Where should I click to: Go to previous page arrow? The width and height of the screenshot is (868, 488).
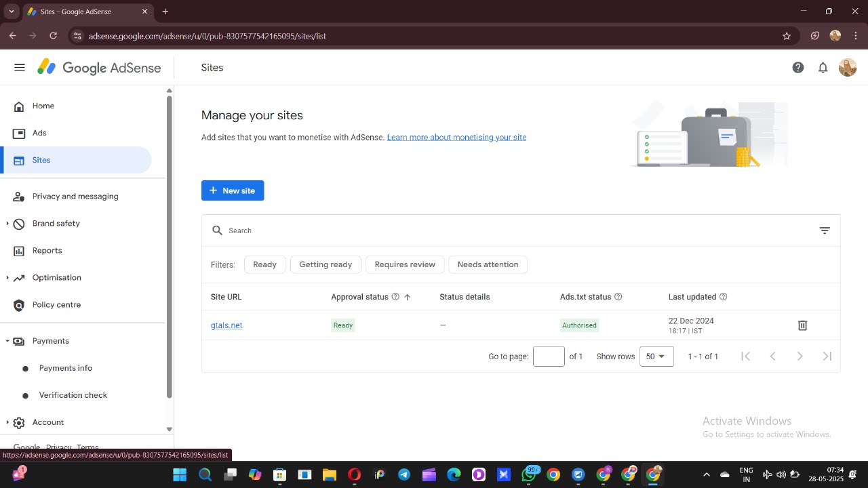pos(772,357)
